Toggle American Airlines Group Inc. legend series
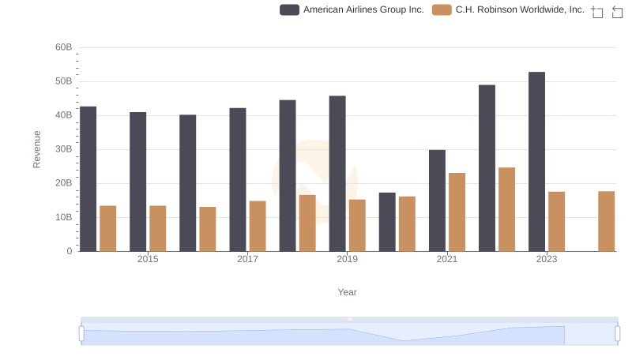The image size is (632, 364). [x=352, y=9]
